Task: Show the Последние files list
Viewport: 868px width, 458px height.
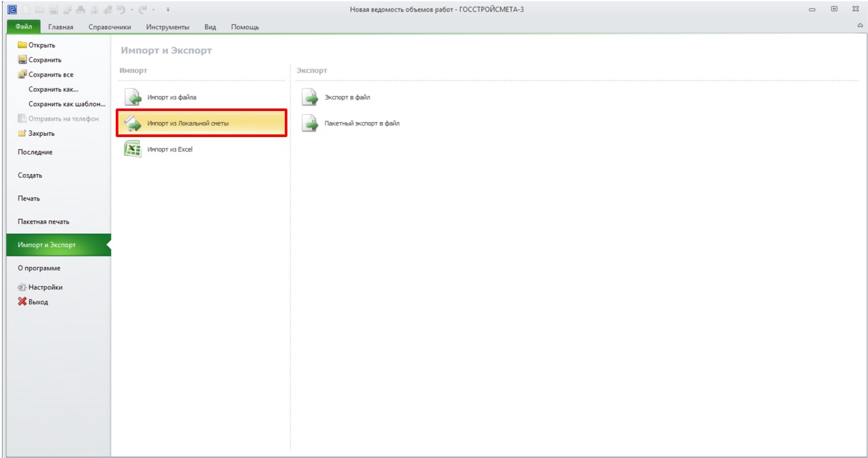Action: (x=35, y=152)
